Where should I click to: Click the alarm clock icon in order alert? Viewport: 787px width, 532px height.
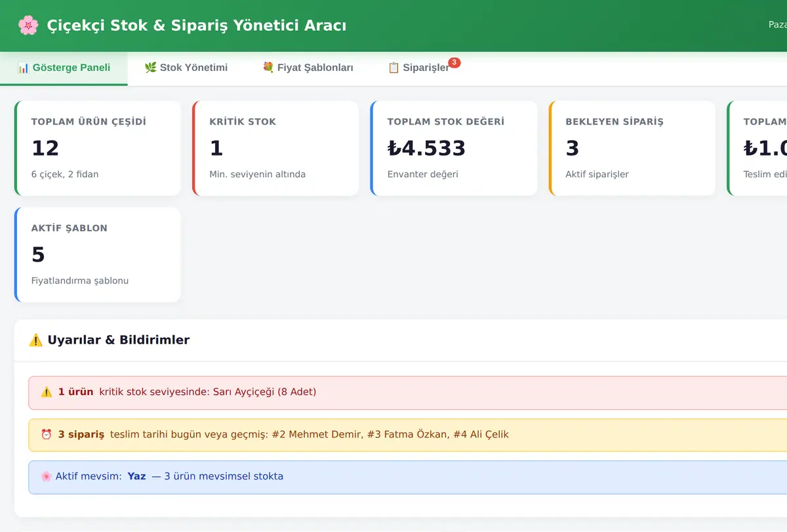pos(47,434)
